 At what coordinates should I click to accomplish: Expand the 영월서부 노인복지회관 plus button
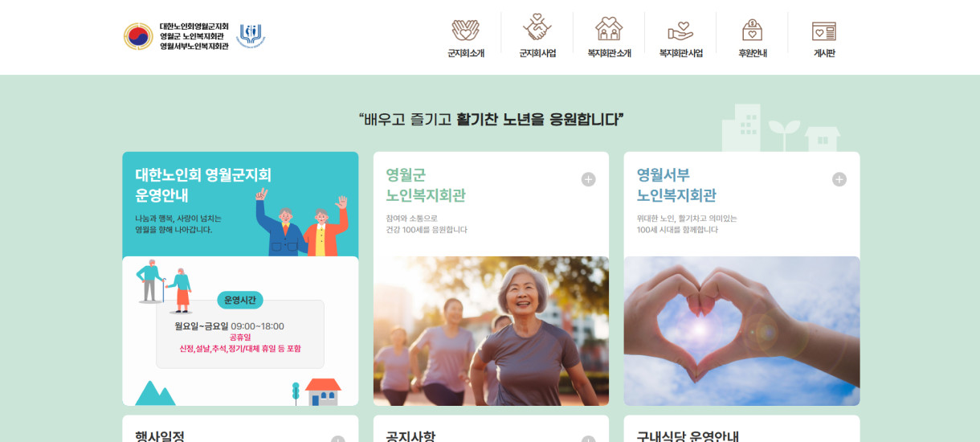tap(839, 179)
